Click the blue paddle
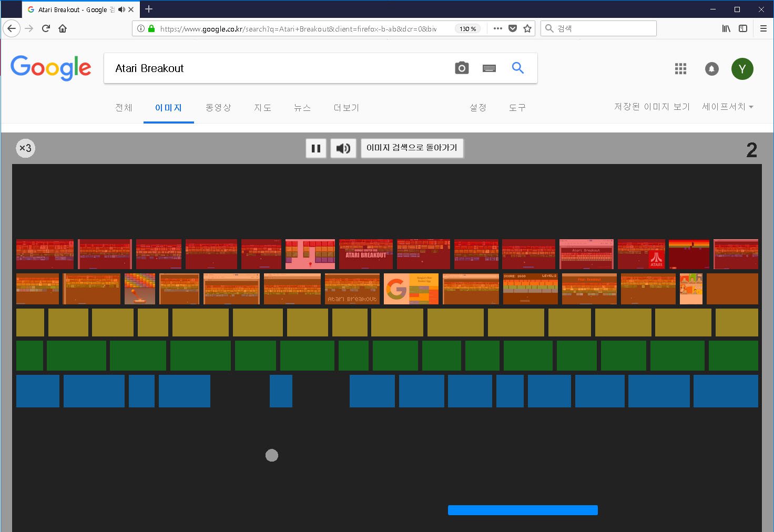This screenshot has height=532, width=774. click(x=523, y=510)
